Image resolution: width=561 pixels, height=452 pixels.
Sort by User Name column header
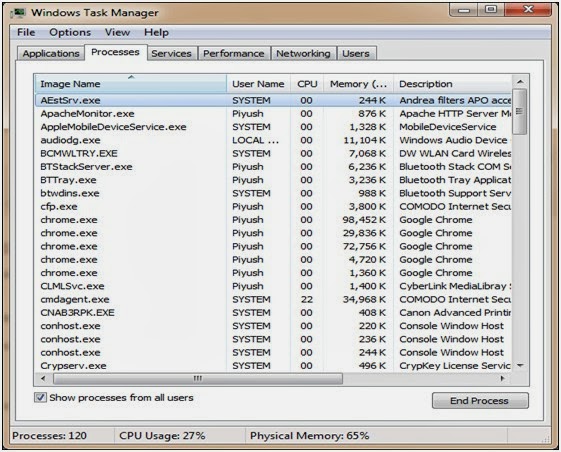[258, 84]
